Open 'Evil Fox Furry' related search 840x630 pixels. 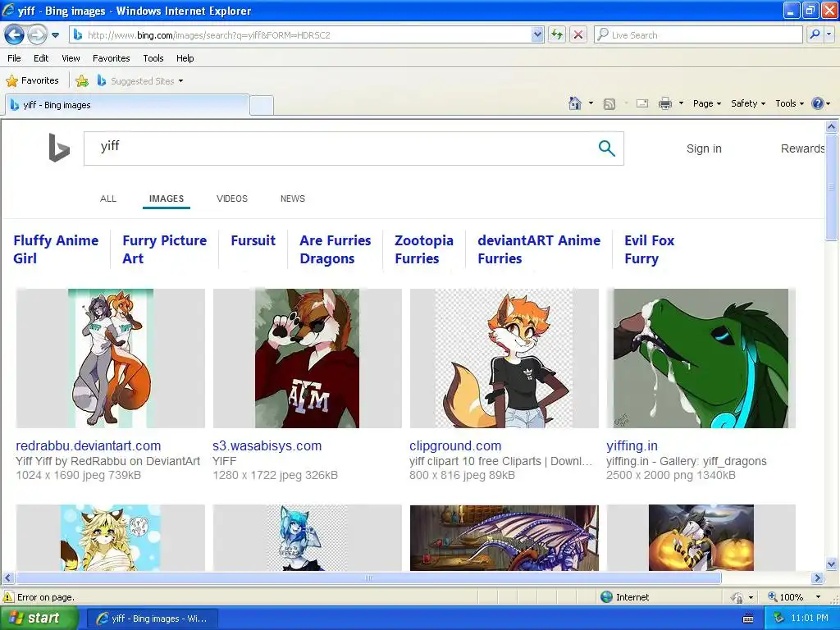650,249
